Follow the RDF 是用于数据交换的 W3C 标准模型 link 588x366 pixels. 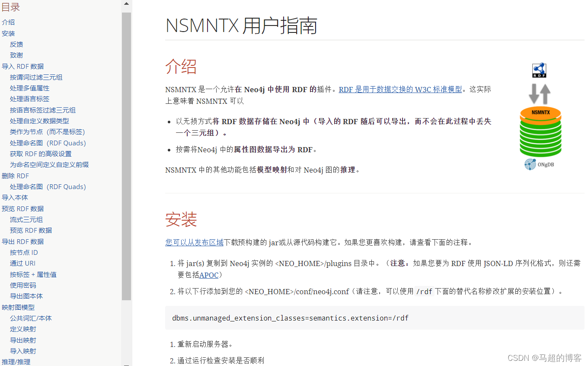click(x=400, y=90)
